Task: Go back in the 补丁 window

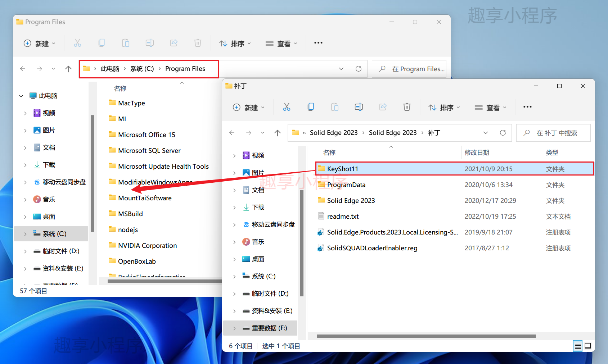Action: (x=232, y=133)
